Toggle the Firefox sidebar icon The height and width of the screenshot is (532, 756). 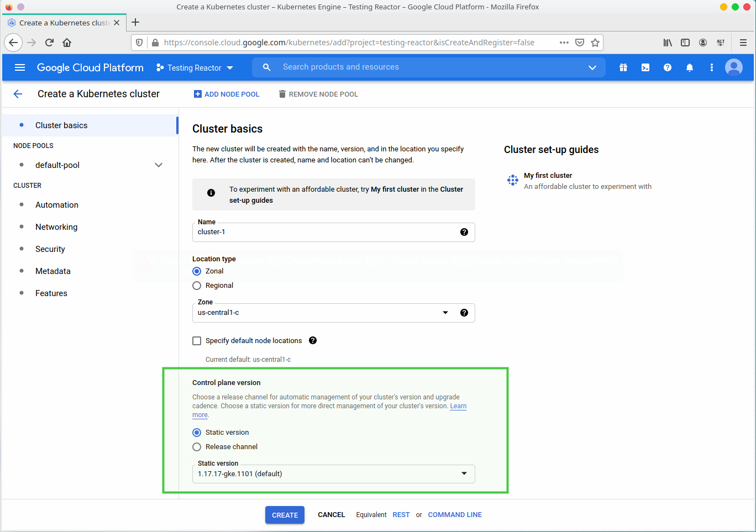[x=685, y=43]
